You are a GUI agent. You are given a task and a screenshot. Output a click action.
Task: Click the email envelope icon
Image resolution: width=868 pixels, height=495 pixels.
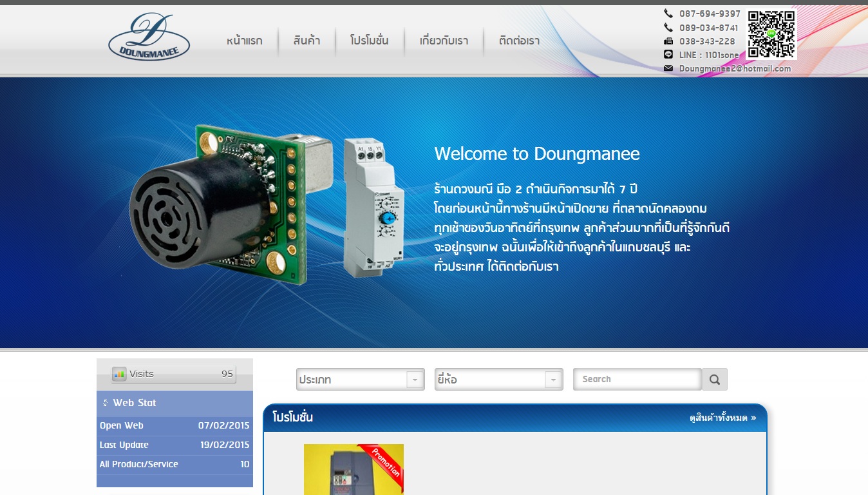tap(668, 68)
